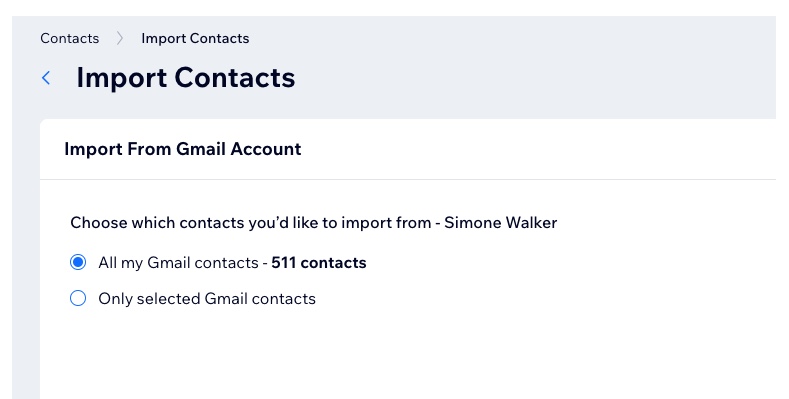The width and height of the screenshot is (789, 399).
Task: Click the word Gmail in the card title
Action: pos(200,149)
